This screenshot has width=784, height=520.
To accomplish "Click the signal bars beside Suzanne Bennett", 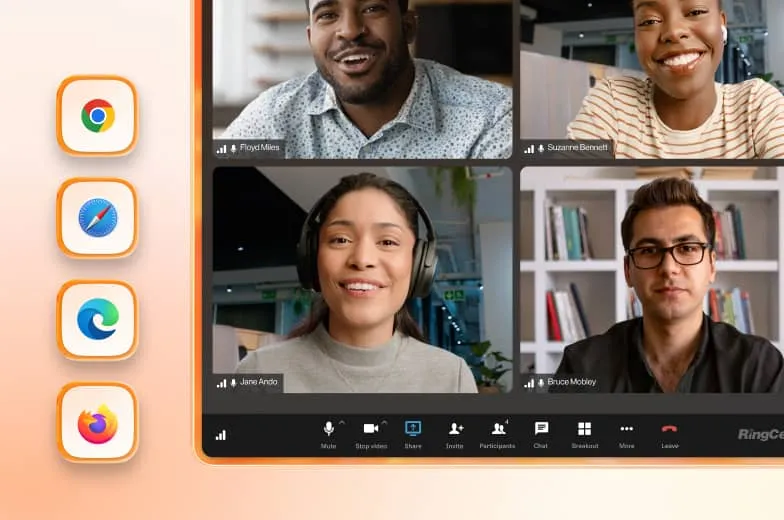I will (529, 149).
